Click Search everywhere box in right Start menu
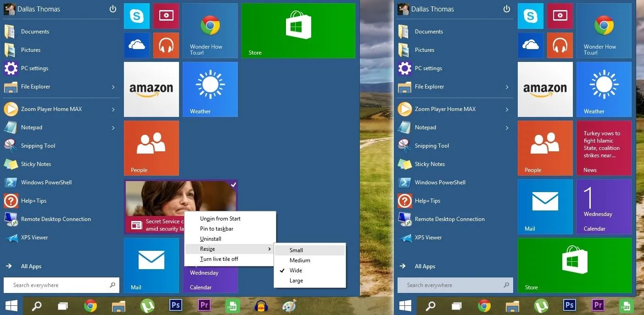This screenshot has width=644, height=315. 455,285
